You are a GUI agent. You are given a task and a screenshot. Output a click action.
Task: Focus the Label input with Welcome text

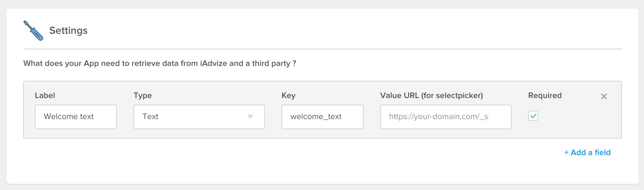[76, 117]
